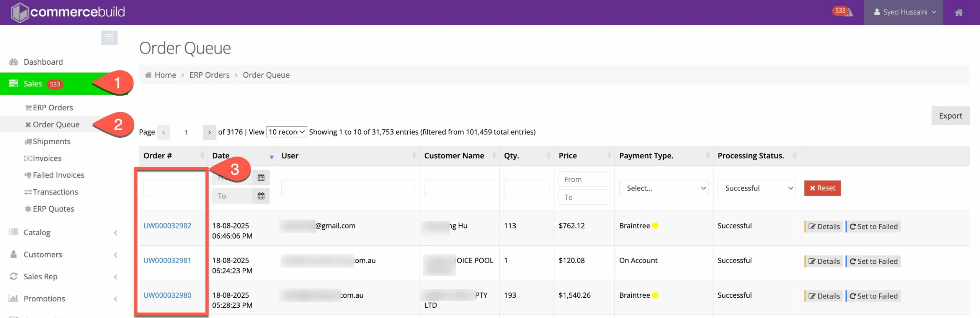980x318 pixels.
Task: Sort by Date column arrow
Action: (x=271, y=157)
